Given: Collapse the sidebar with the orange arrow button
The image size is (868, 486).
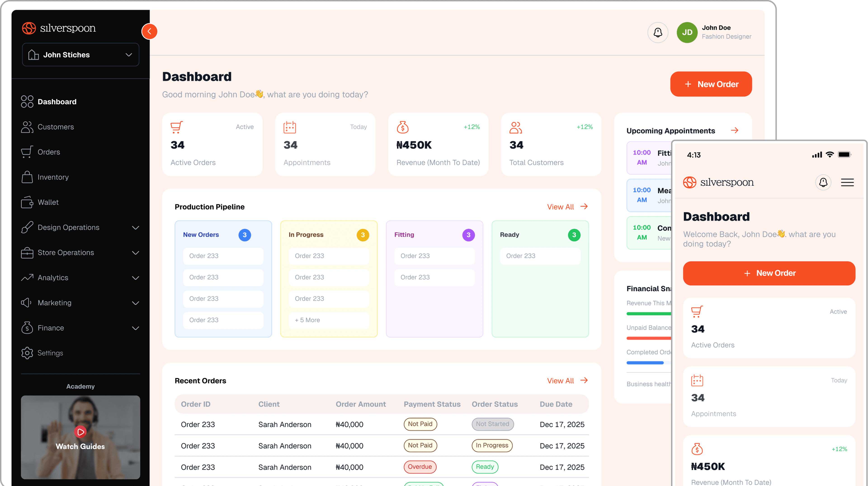Looking at the screenshot, I should point(149,31).
